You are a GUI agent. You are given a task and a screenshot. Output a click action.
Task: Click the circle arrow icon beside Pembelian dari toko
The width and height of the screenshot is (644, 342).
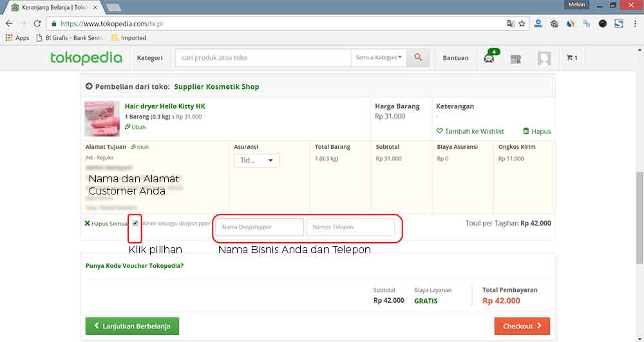coord(89,87)
